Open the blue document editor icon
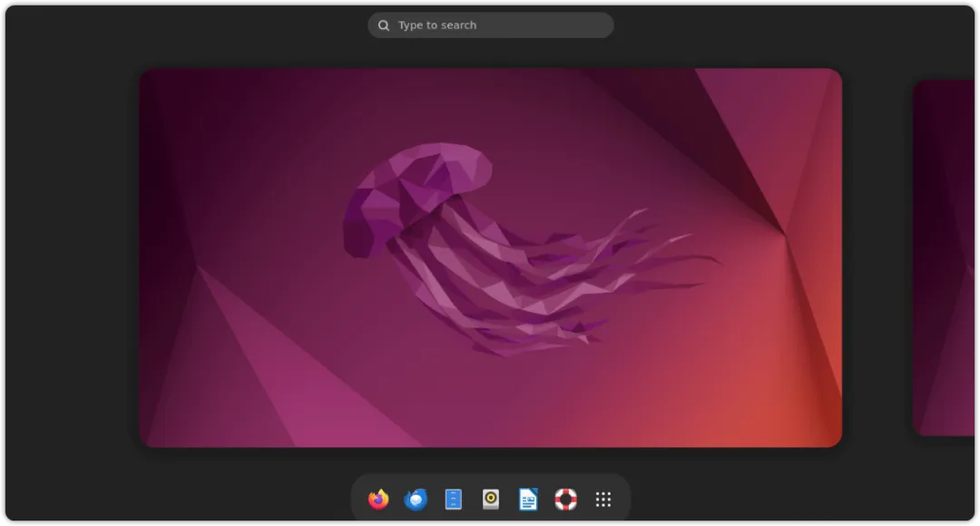Viewport: 980px width, 526px height. click(x=528, y=499)
